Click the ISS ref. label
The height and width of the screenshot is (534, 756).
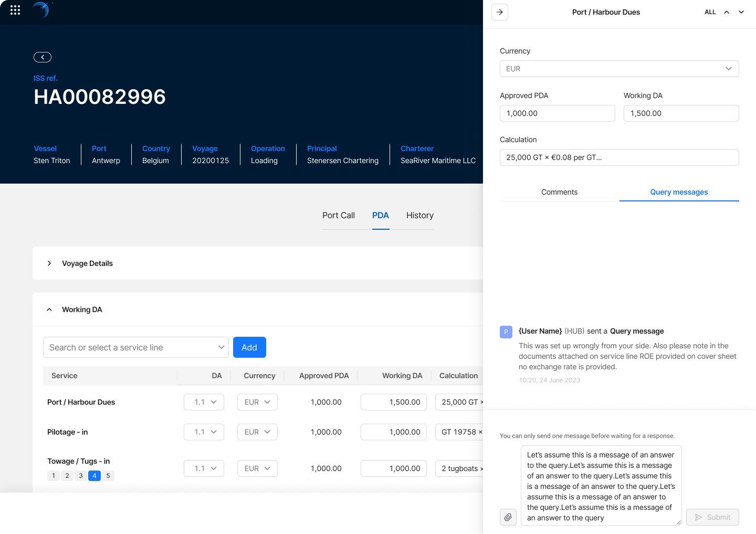pos(46,78)
